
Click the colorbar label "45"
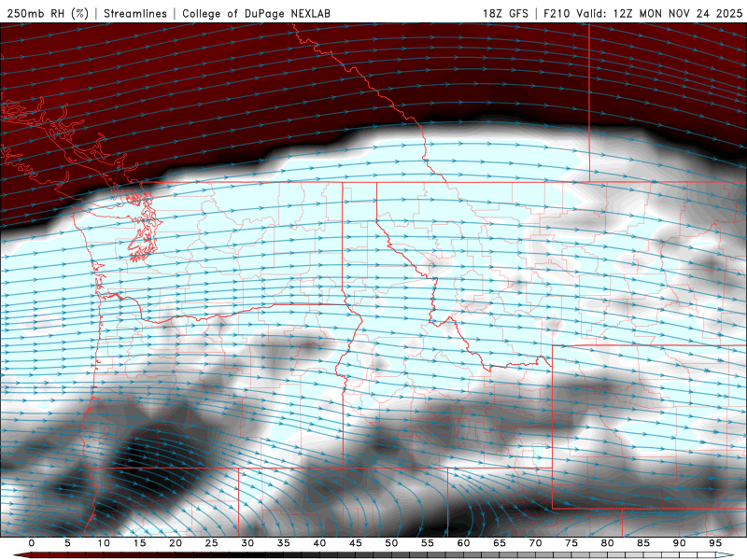(356, 543)
